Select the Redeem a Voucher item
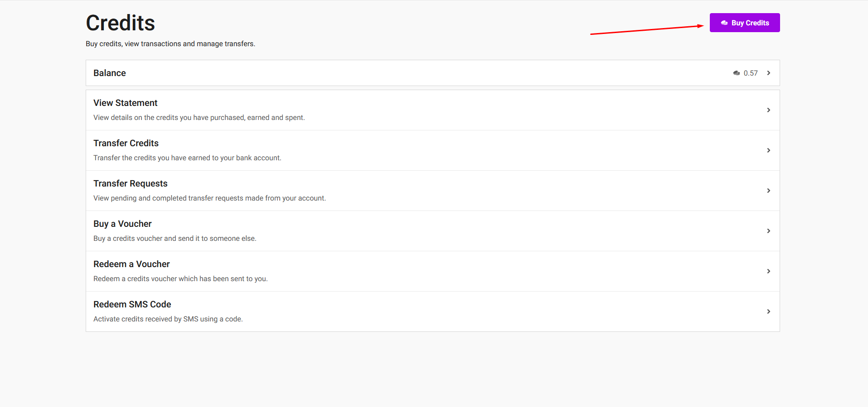This screenshot has height=407, width=868. click(x=433, y=271)
